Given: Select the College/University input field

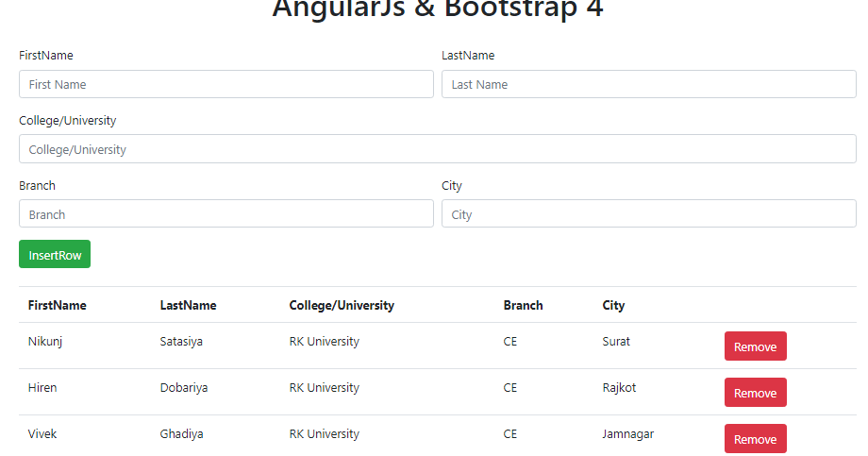Looking at the screenshot, I should pos(438,149).
